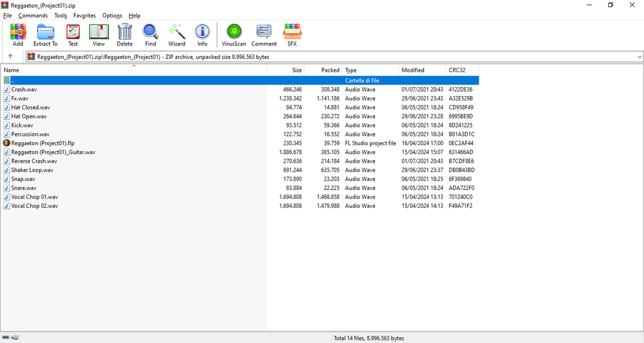Select Snap.wav file row
Viewport: 644px width, 343px height.
click(240, 179)
